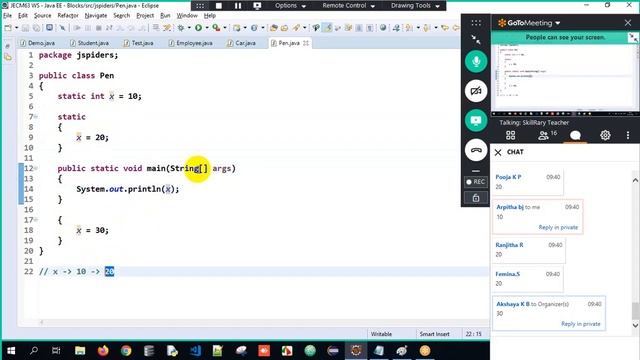640x360 pixels.
Task: Open GoToMeeting more options menu
Action: click(628, 135)
